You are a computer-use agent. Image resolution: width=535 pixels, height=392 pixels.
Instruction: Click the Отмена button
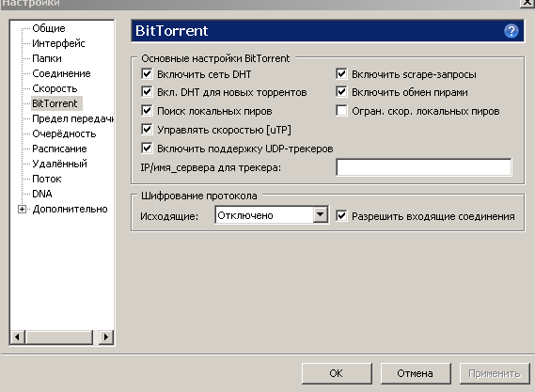coord(416,373)
